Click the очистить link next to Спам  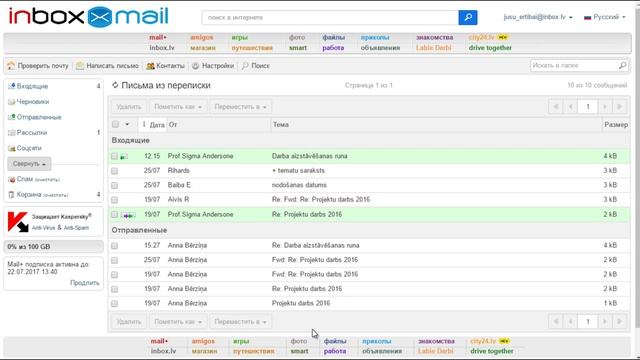coord(47,180)
